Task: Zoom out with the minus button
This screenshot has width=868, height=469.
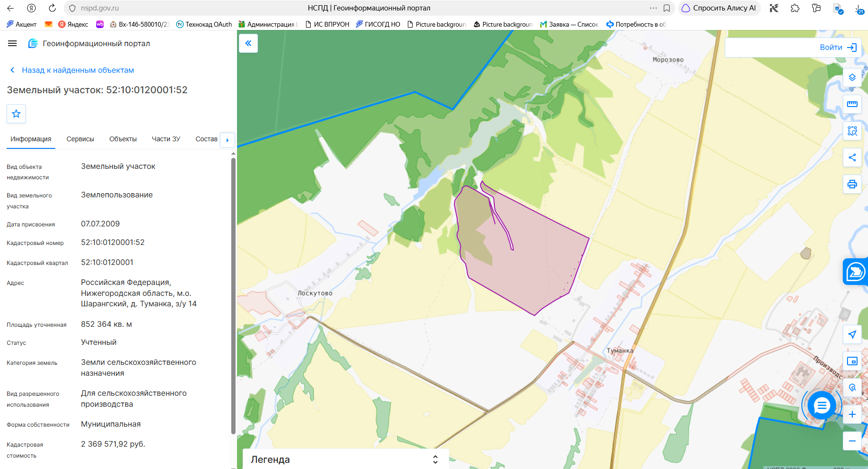Action: coord(852,441)
